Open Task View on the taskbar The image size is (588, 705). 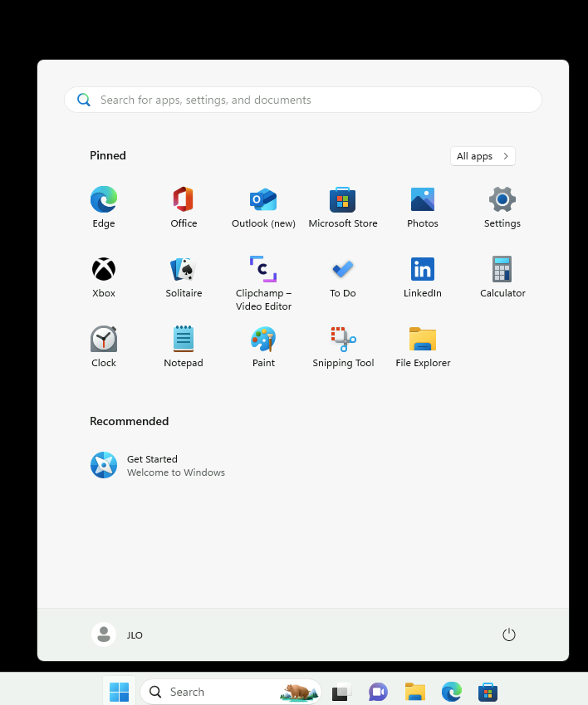[341, 692]
